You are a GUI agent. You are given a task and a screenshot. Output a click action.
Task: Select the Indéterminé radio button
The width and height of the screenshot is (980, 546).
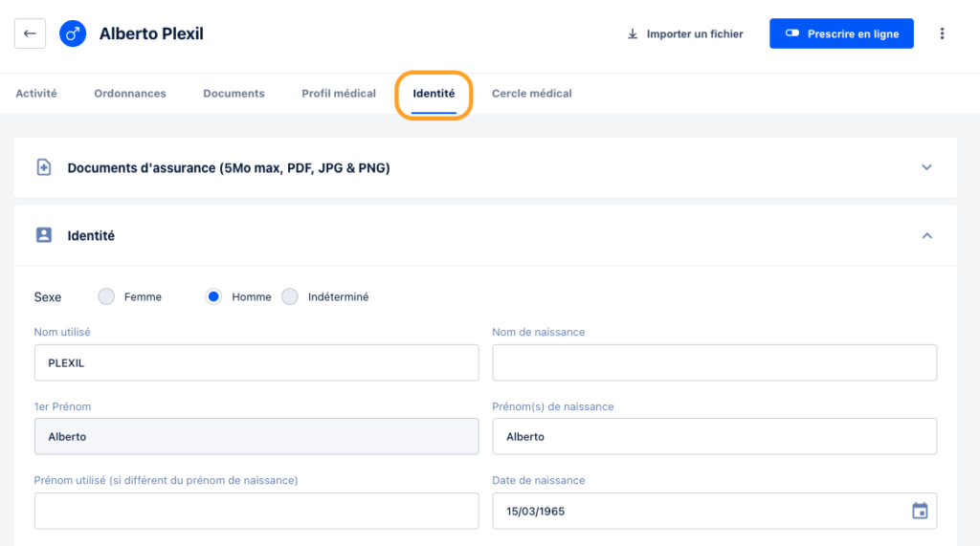point(290,296)
